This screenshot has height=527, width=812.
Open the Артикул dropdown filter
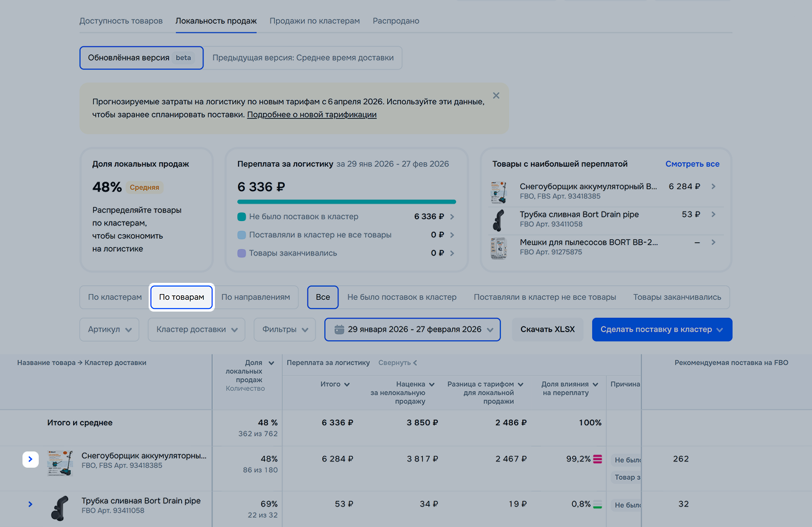[109, 330]
